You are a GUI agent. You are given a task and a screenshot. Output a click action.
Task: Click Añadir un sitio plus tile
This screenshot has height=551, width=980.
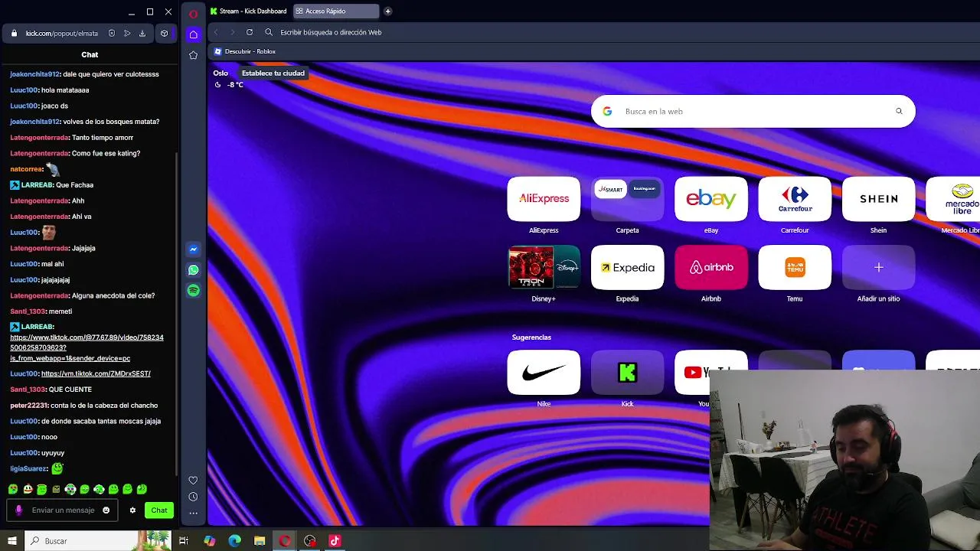pos(878,267)
